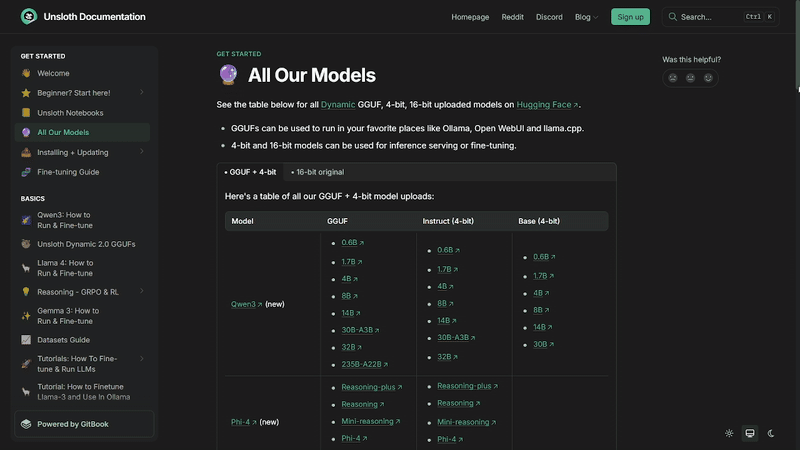The width and height of the screenshot is (800, 450).
Task: Switch to light theme with sun icon
Action: pyautogui.click(x=729, y=433)
